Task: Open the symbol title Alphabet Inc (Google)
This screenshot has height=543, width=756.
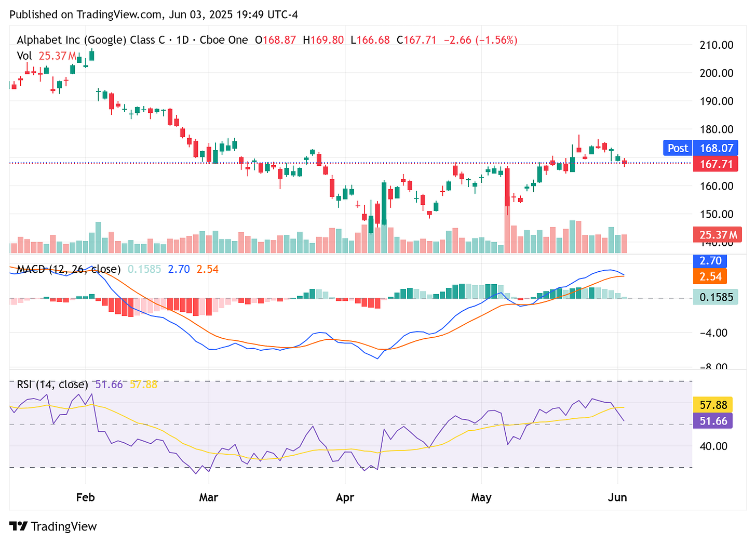Action: pos(73,39)
